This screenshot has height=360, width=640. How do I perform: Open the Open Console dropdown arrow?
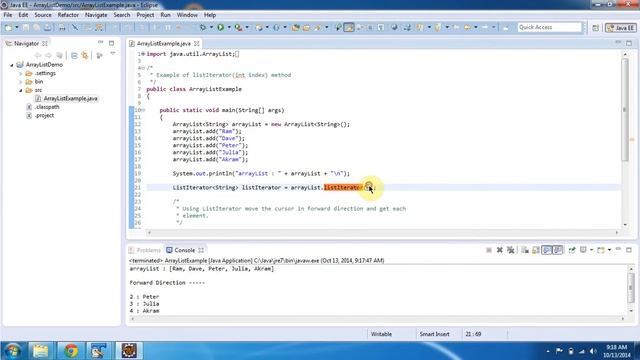(x=609, y=250)
